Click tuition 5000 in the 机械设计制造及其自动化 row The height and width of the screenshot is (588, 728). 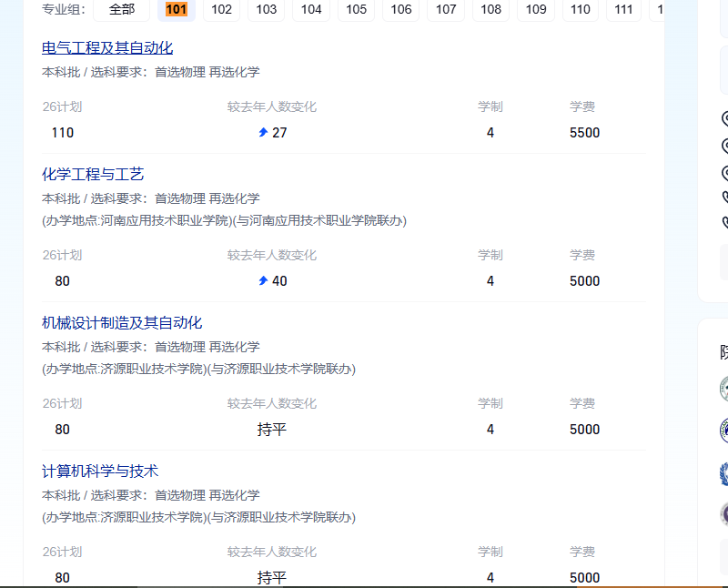tap(584, 429)
